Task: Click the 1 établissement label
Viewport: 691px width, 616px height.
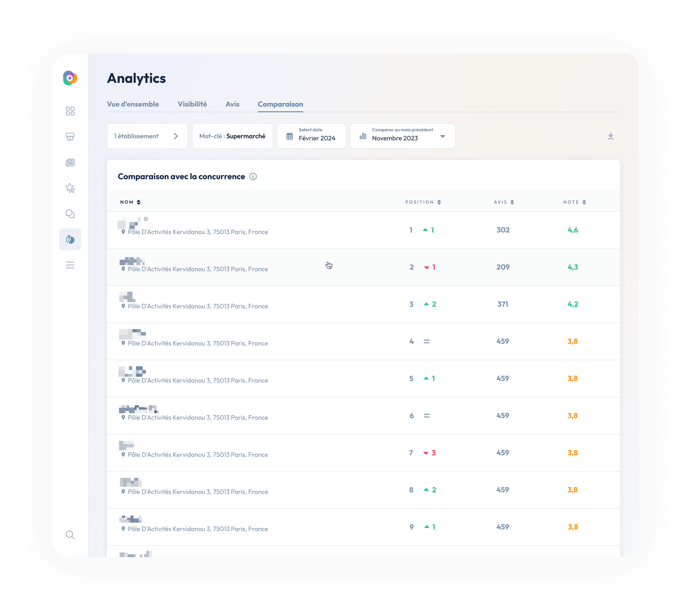Action: [x=136, y=136]
